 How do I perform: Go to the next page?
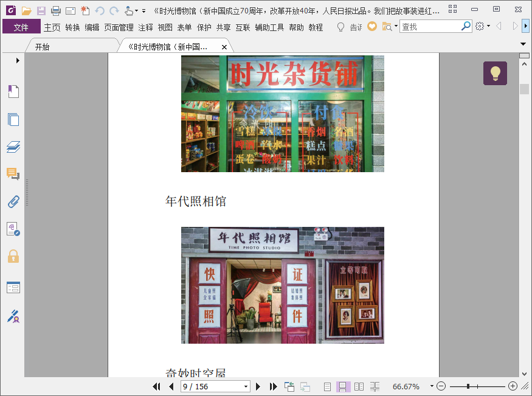click(258, 386)
